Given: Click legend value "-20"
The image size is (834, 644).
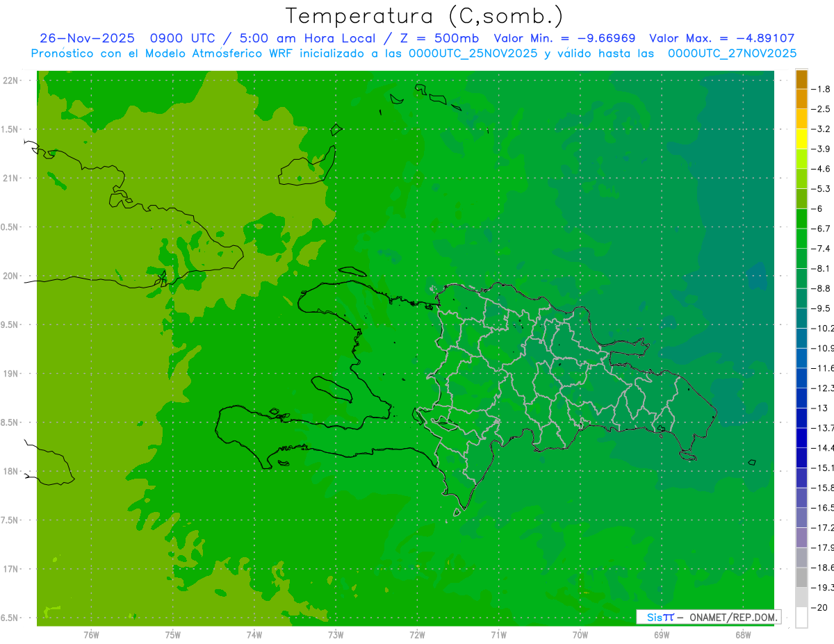Looking at the screenshot, I should (819, 607).
